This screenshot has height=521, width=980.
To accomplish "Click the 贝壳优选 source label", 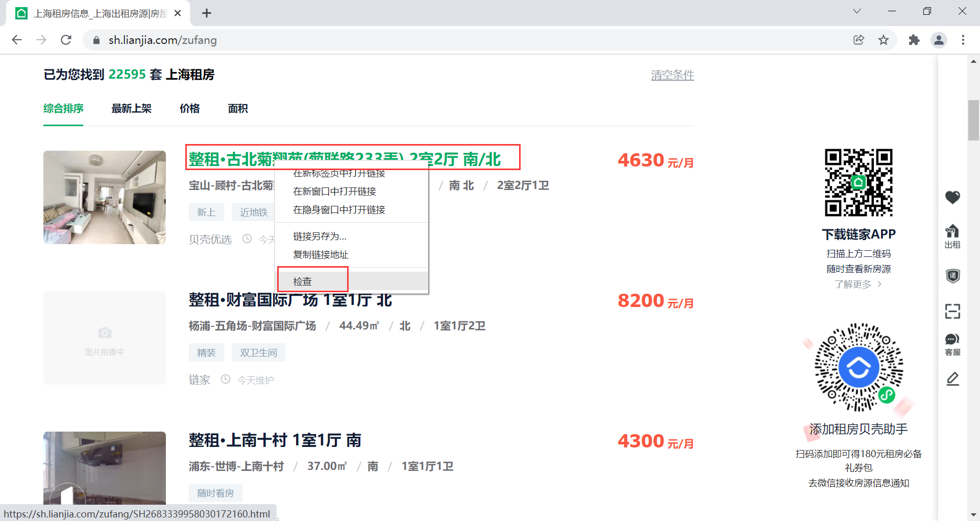I will tap(210, 240).
